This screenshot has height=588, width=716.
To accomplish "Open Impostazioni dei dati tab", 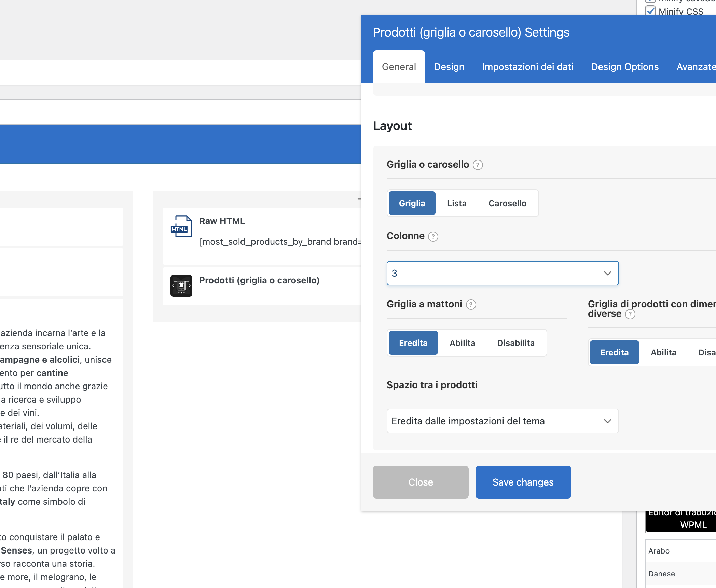I will [527, 67].
